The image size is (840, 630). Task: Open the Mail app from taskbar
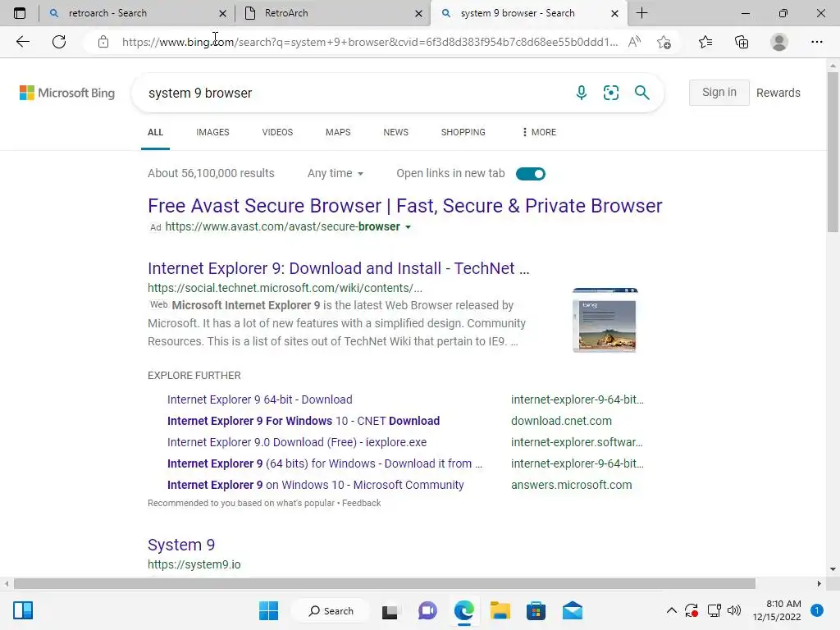pos(572,610)
